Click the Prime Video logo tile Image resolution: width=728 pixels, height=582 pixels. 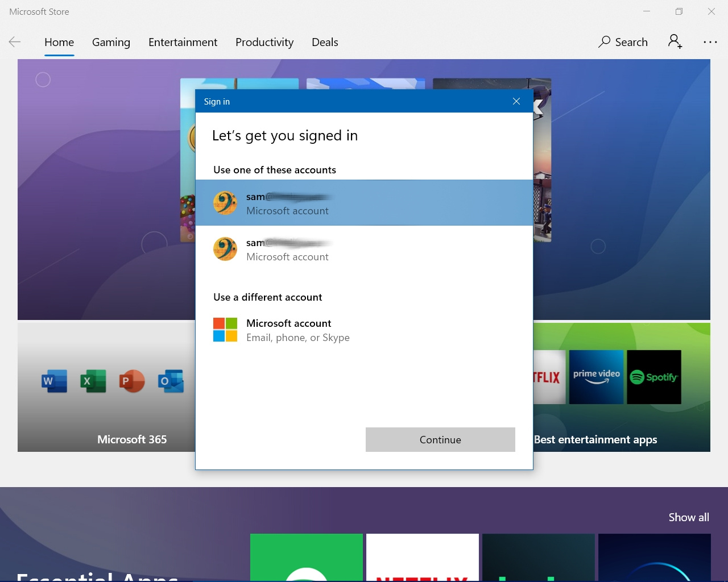[x=596, y=377]
